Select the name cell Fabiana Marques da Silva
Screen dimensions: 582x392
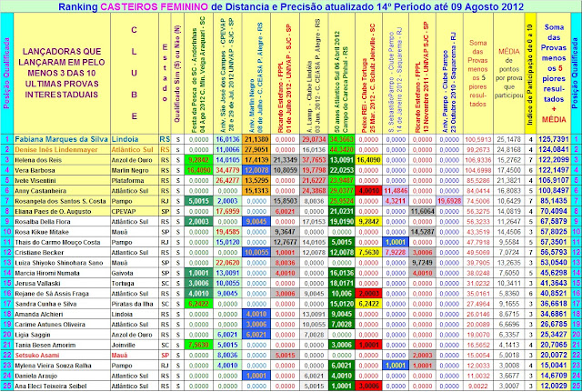62,139
